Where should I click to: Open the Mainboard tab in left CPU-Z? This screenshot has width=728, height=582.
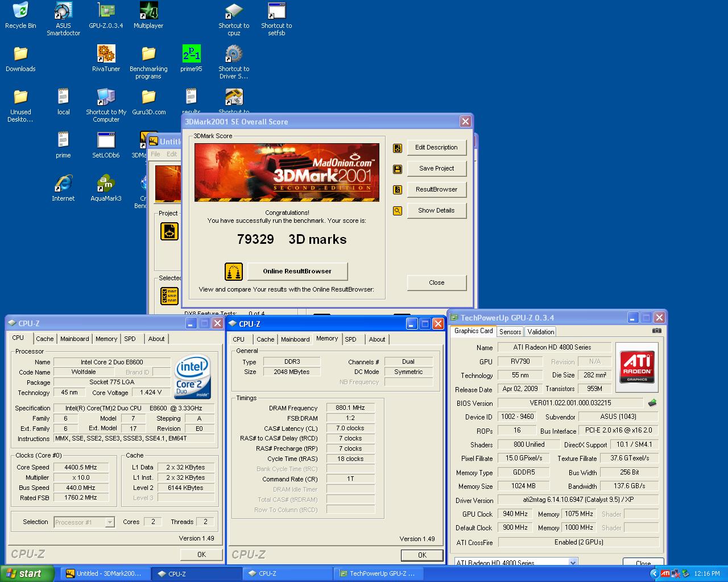pos(75,339)
